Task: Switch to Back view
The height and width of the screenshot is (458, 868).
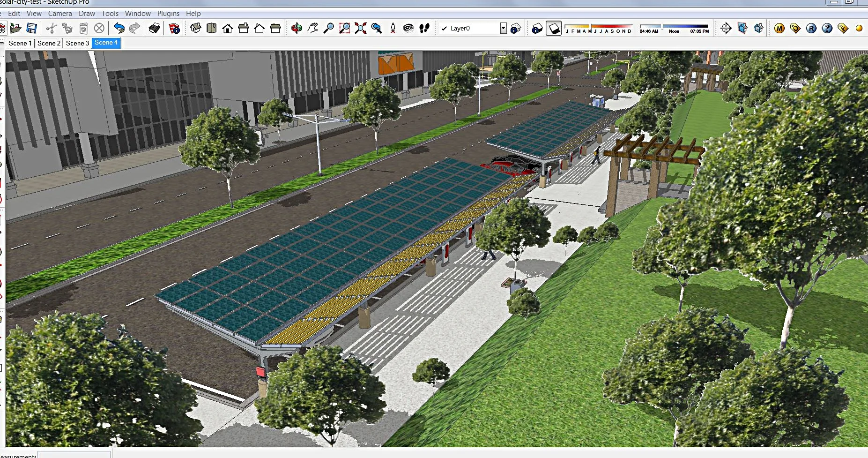Action: click(260, 28)
